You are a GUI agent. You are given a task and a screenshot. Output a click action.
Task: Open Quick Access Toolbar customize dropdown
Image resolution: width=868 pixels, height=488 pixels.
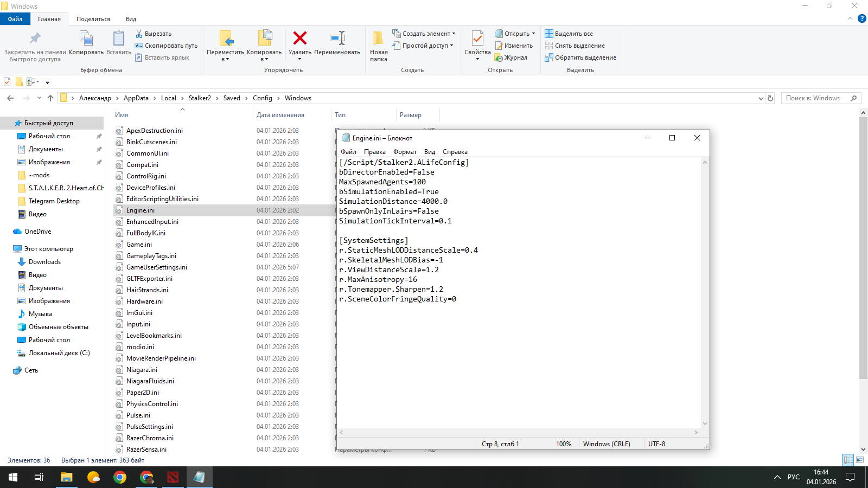click(x=47, y=82)
